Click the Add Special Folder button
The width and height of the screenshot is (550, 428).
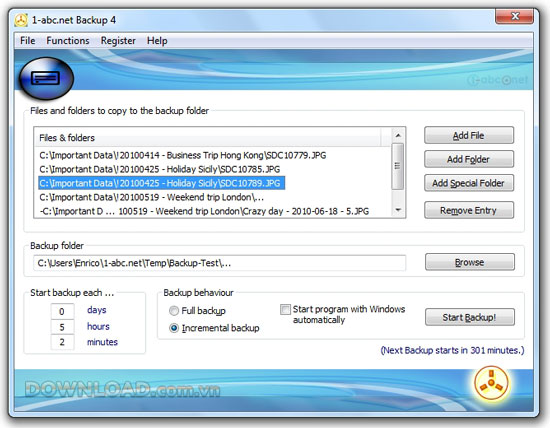tap(469, 183)
